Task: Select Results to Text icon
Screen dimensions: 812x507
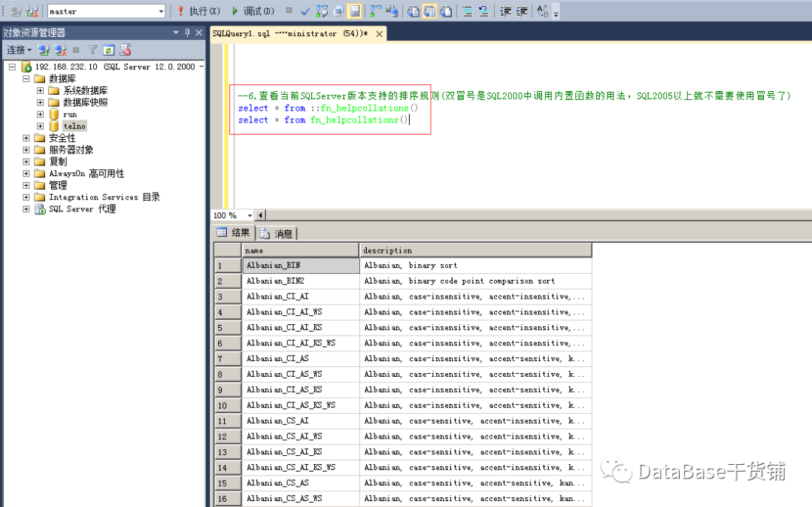Action: (x=413, y=11)
